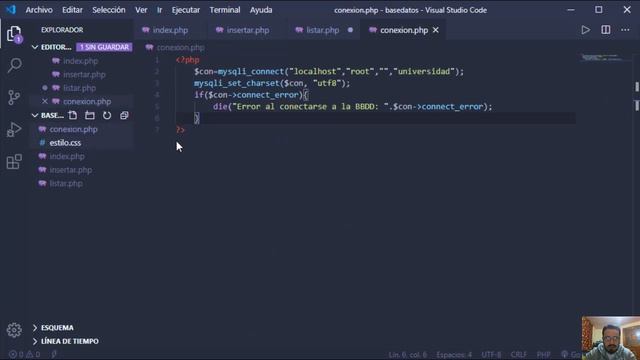
Task: Close conexion.php in open editors list
Action: [x=44, y=102]
